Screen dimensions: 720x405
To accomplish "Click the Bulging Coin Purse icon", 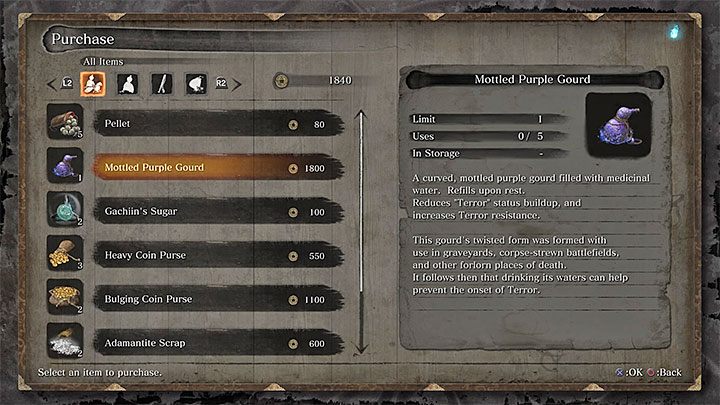I will [x=65, y=299].
